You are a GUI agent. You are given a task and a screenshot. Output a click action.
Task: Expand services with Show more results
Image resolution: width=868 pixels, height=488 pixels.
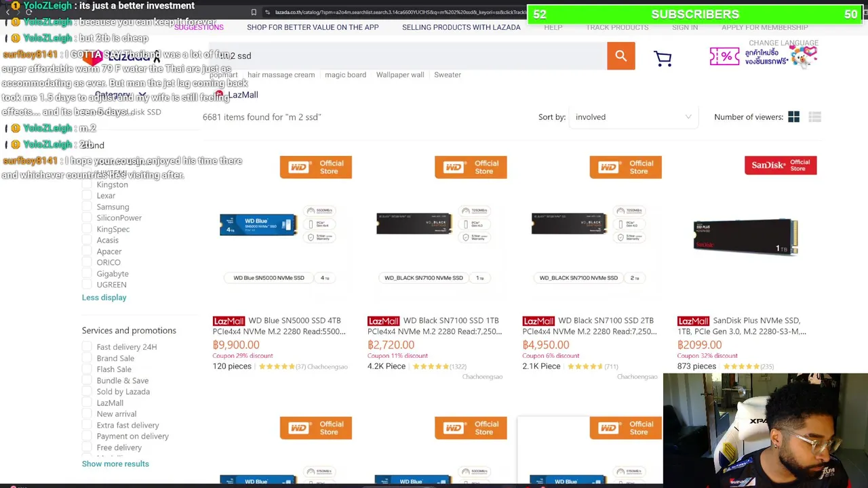tap(115, 464)
